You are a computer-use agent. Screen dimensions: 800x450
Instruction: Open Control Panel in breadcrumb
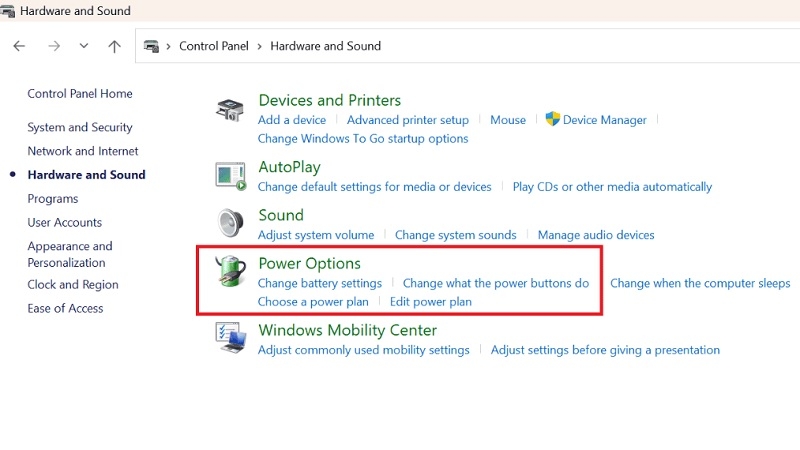point(214,46)
